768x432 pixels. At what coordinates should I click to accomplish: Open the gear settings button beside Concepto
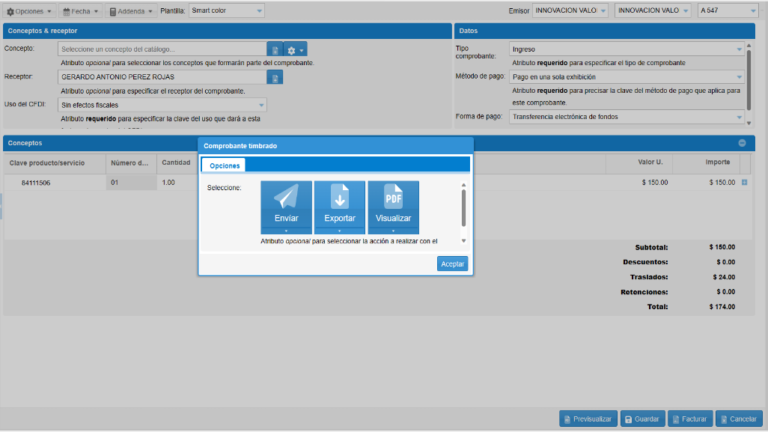click(x=295, y=49)
